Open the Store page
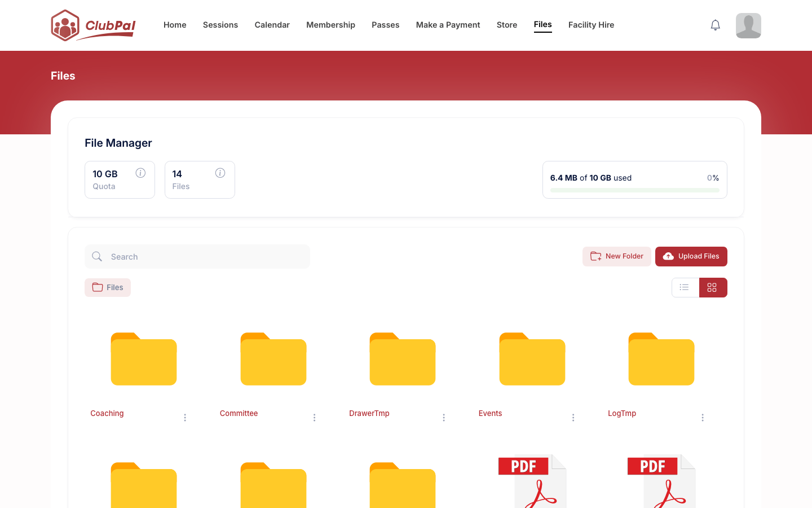 [x=507, y=25]
